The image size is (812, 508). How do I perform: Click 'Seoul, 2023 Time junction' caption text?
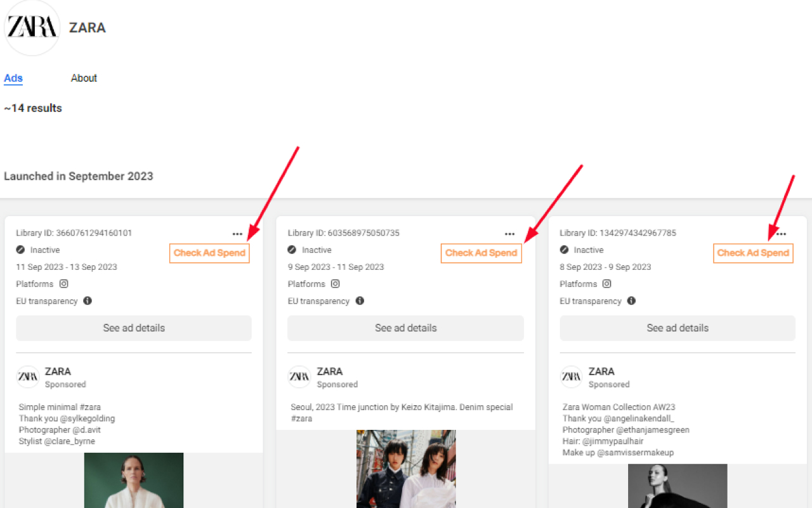click(402, 413)
